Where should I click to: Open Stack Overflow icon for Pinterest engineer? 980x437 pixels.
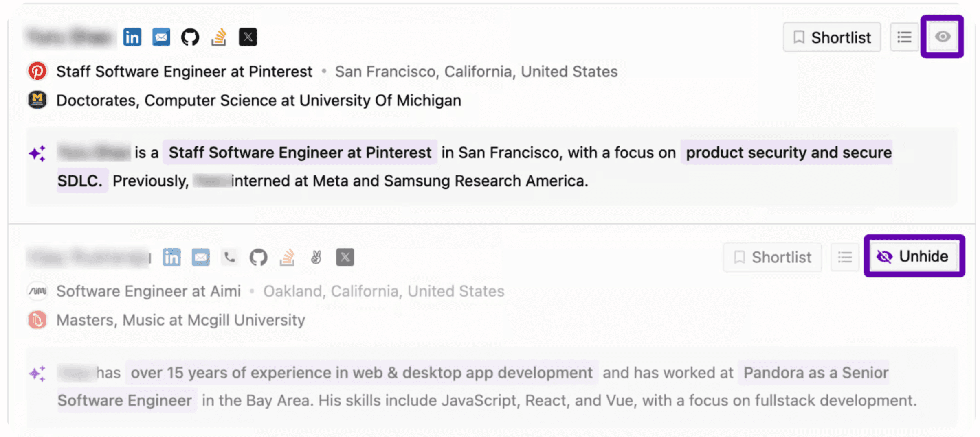click(x=219, y=37)
